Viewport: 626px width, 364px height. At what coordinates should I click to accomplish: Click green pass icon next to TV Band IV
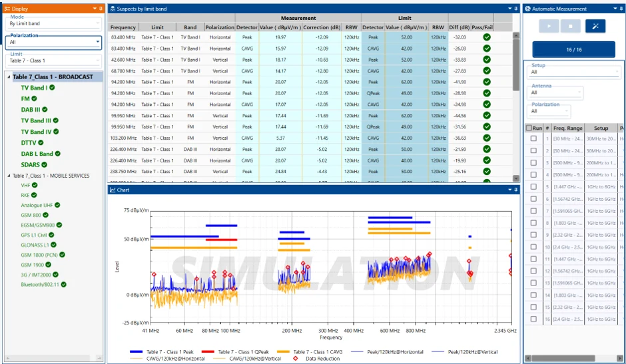pos(56,131)
